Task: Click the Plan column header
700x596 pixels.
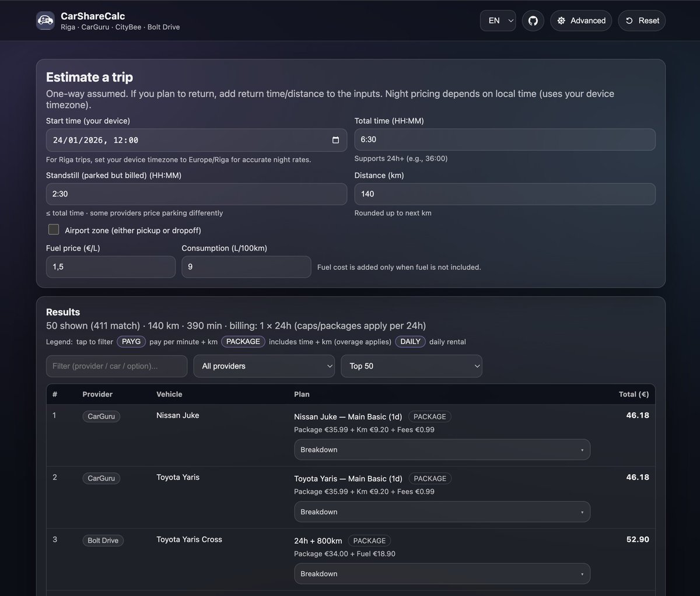Action: click(302, 394)
